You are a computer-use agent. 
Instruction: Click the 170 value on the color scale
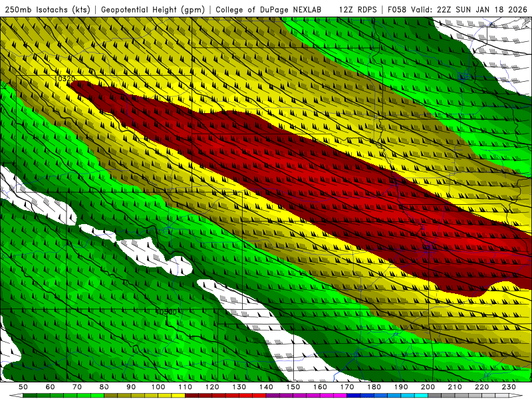[347, 387]
